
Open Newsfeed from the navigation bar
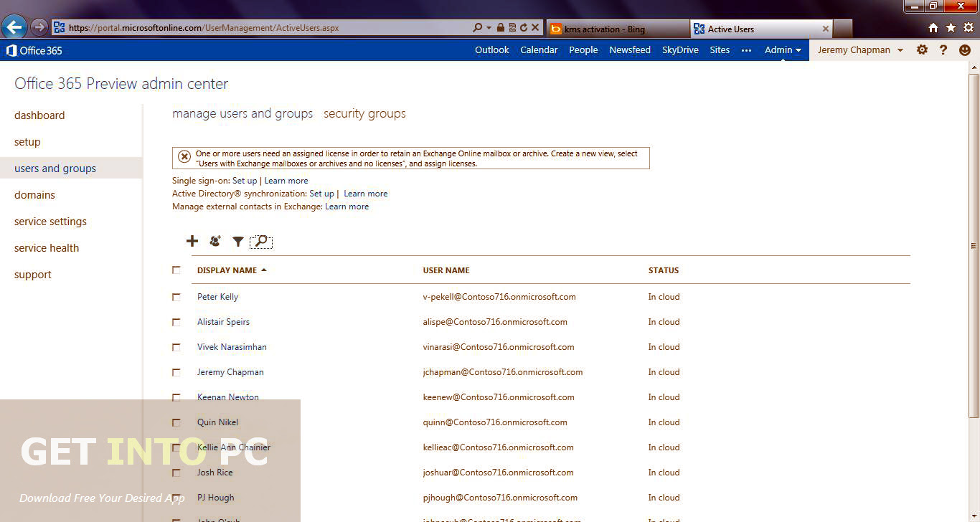(630, 50)
